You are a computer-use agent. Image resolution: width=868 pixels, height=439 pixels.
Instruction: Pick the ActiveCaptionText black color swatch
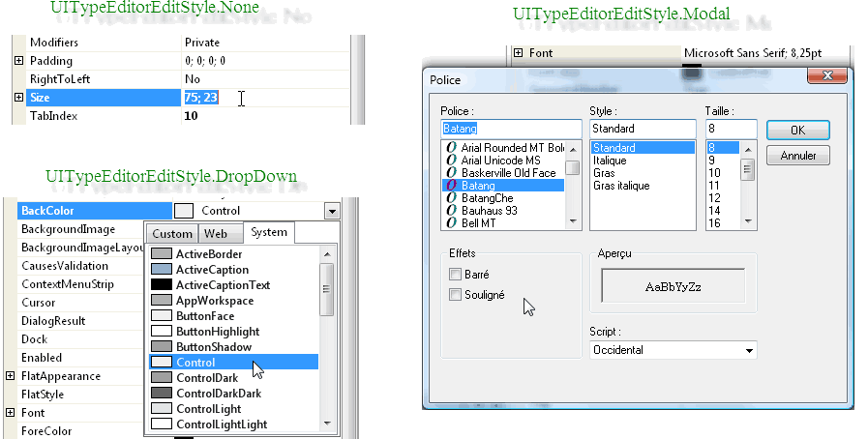coord(161,285)
